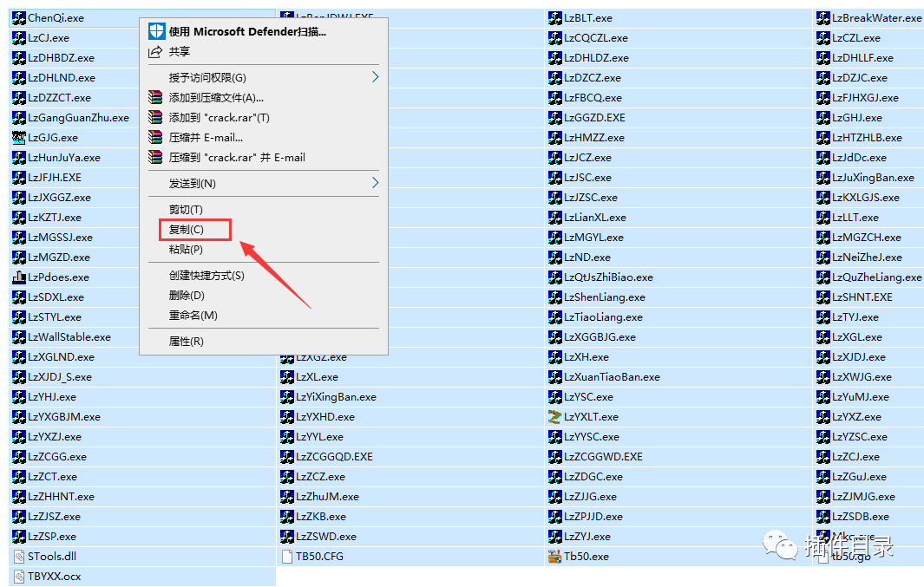The width and height of the screenshot is (924, 587).
Task: Select file name LzZhuJM.exe
Action: (328, 497)
